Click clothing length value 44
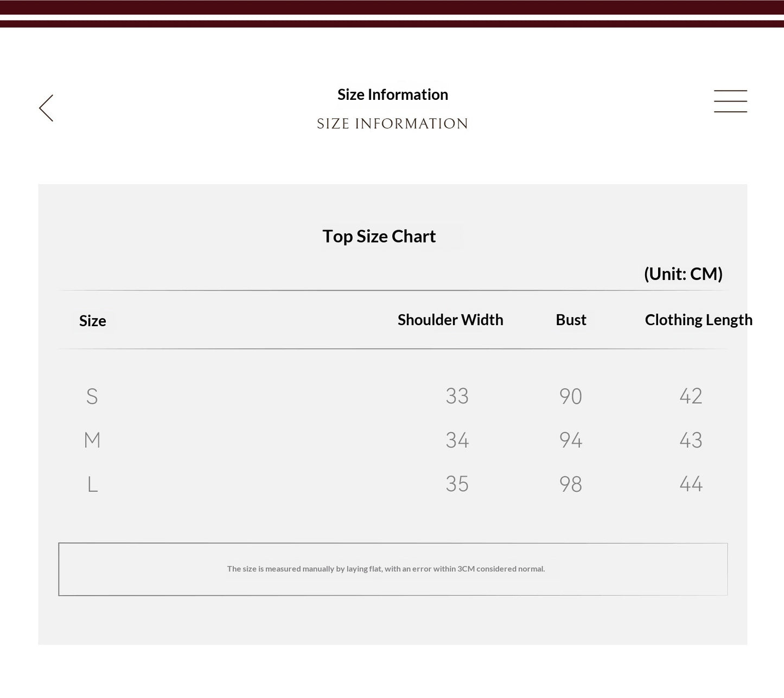Image resolution: width=784 pixels, height=698 pixels. (x=691, y=484)
